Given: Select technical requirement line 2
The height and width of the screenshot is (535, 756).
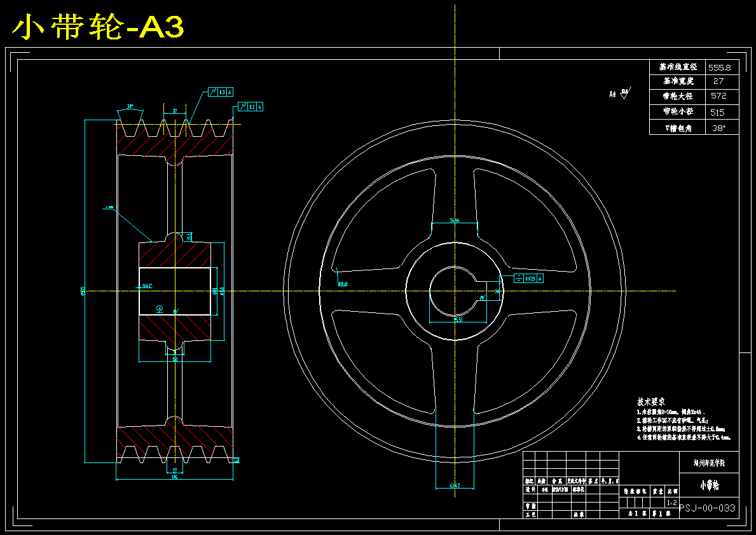Looking at the screenshot, I should click(672, 421).
